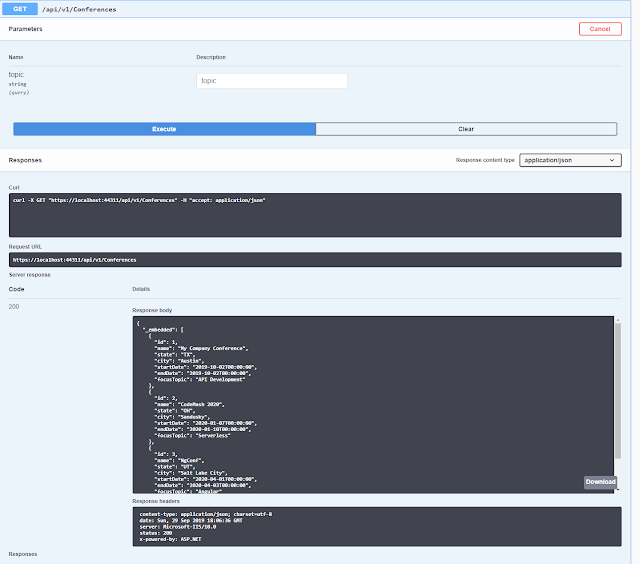This screenshot has width=640, height=564.
Task: Open the Response content type dropdown
Action: pos(570,160)
